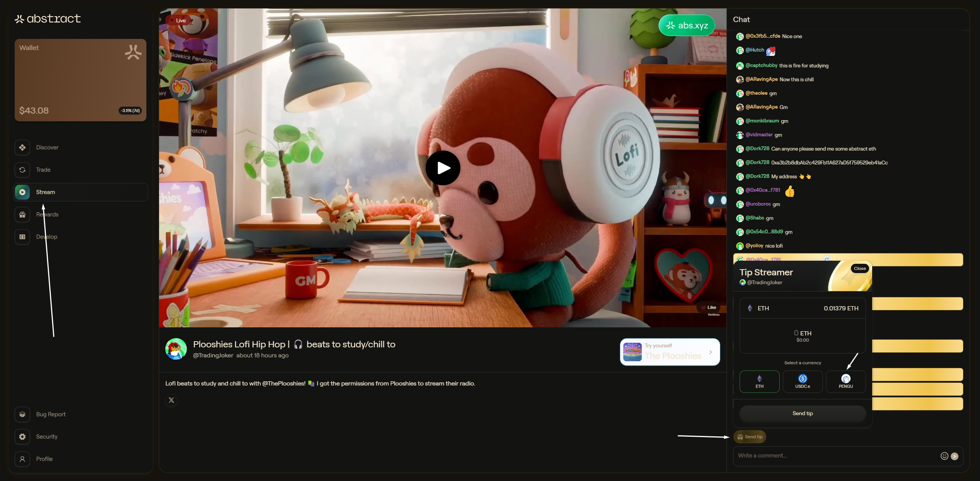This screenshot has width=980, height=481.
Task: Open the Trade swap icon
Action: (22, 170)
